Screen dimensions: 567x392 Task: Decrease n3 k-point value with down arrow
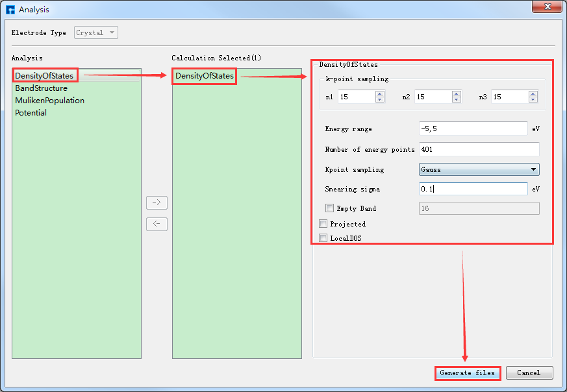[533, 99]
